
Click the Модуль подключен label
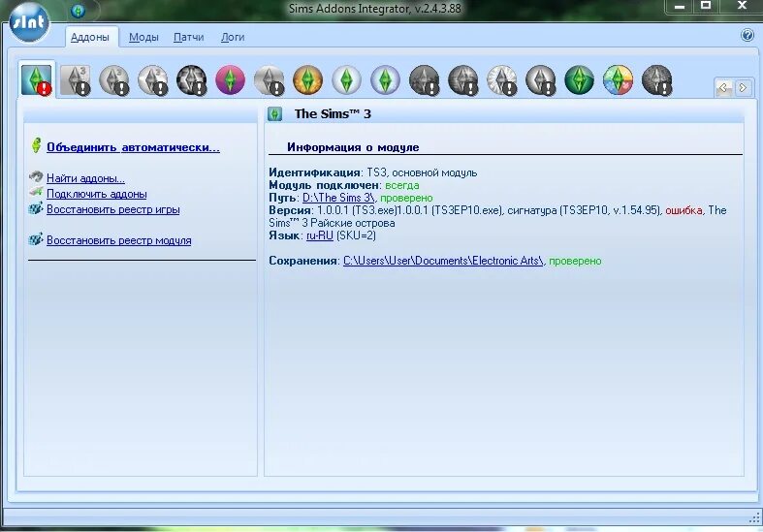click(x=324, y=185)
